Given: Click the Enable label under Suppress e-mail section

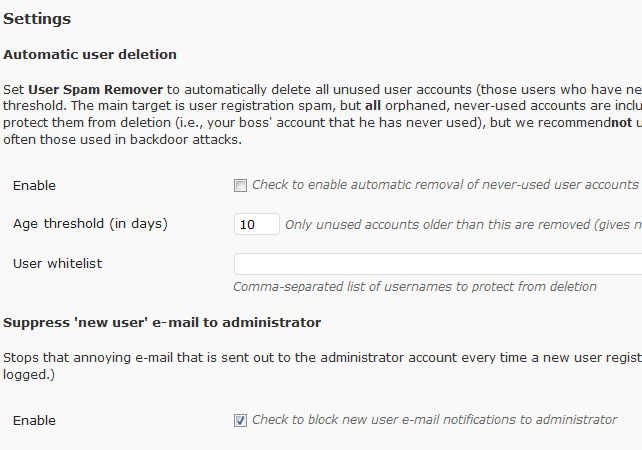Looking at the screenshot, I should pos(34,421).
